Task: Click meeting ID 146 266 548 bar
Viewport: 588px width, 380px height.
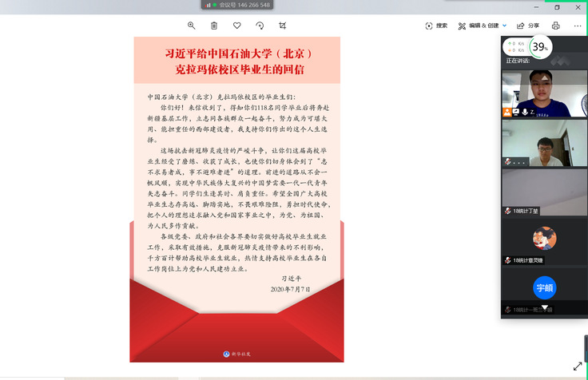Action: (x=238, y=5)
